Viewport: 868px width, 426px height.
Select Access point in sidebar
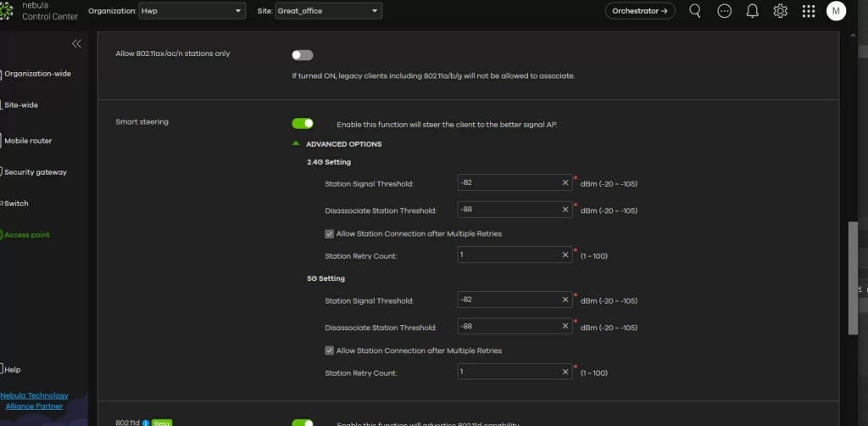(x=27, y=235)
